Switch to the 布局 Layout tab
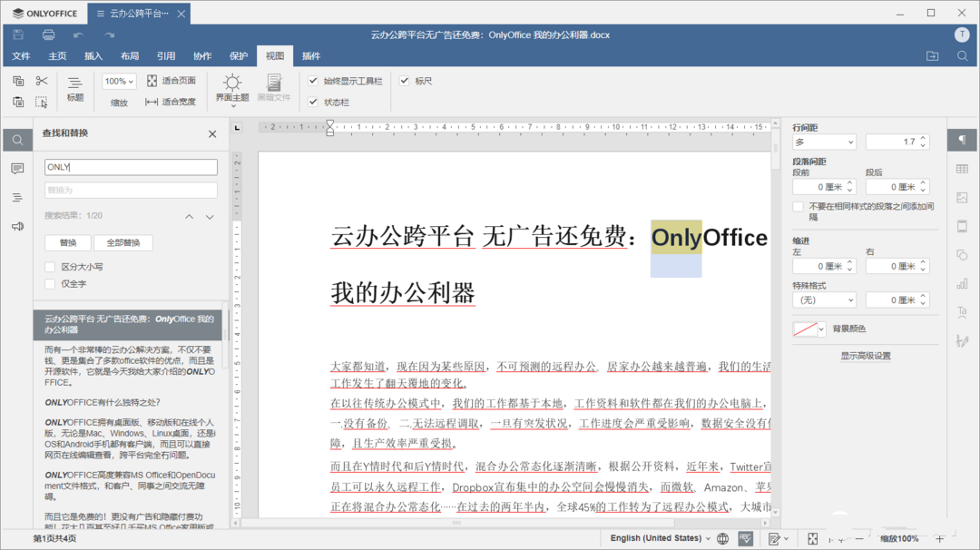This screenshot has height=550, width=980. coord(130,56)
